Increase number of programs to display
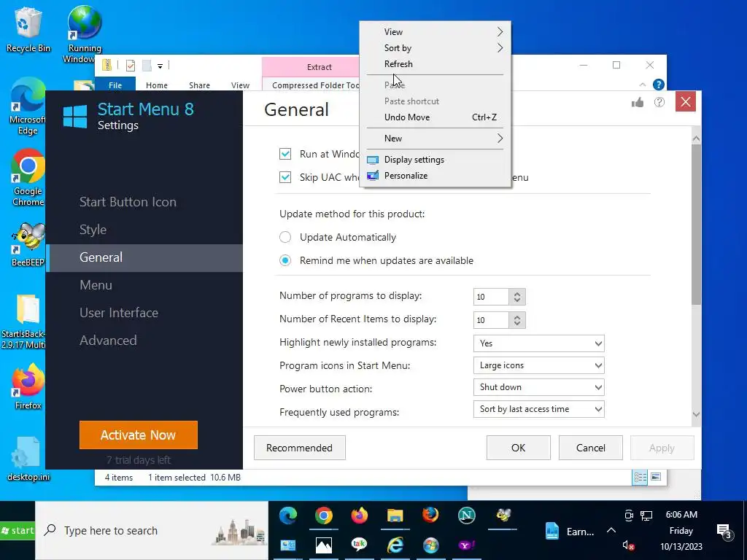This screenshot has width=747, height=560. point(517,293)
